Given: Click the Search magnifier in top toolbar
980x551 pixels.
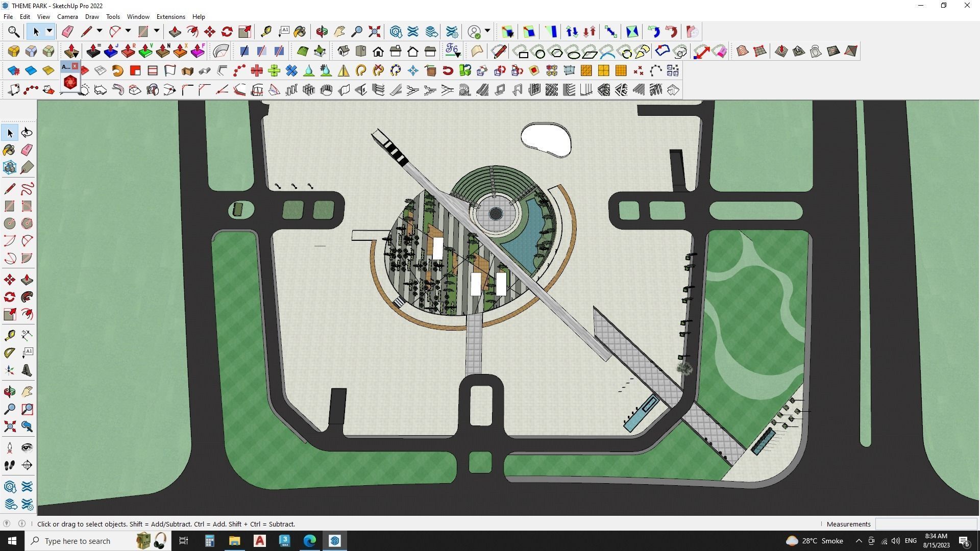Looking at the screenshot, I should pyautogui.click(x=14, y=32).
